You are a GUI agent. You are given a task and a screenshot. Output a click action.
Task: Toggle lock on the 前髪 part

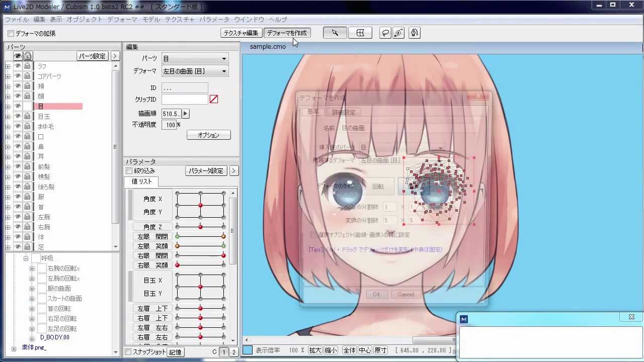tap(27, 167)
